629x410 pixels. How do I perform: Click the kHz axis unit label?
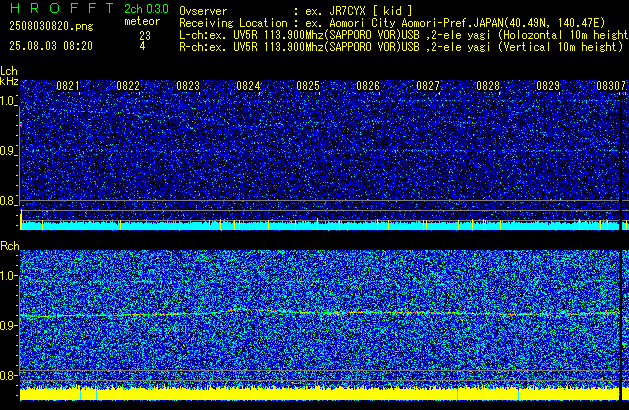(9, 81)
